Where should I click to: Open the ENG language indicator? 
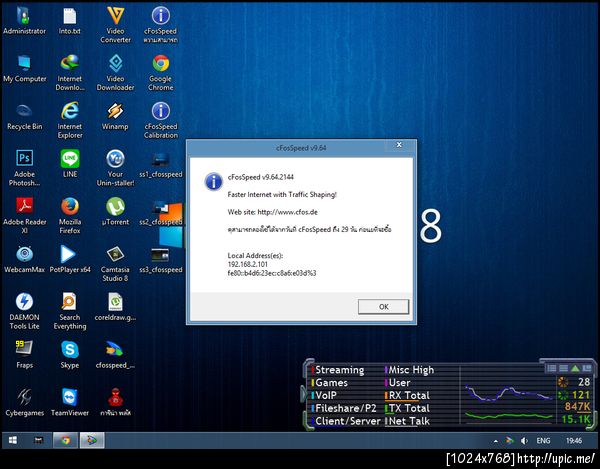pyautogui.click(x=543, y=441)
